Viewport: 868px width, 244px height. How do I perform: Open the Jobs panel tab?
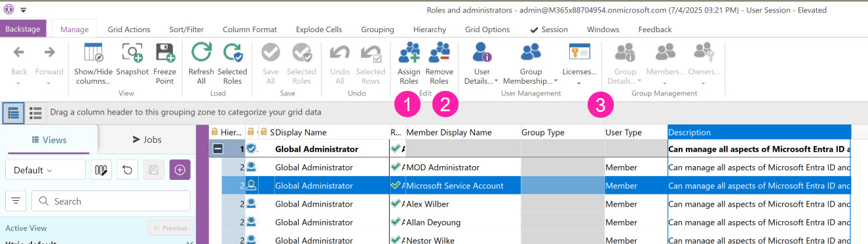click(x=147, y=139)
